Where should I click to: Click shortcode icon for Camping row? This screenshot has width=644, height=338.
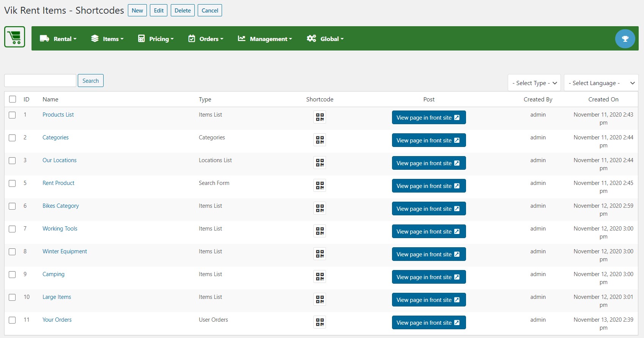320,276
